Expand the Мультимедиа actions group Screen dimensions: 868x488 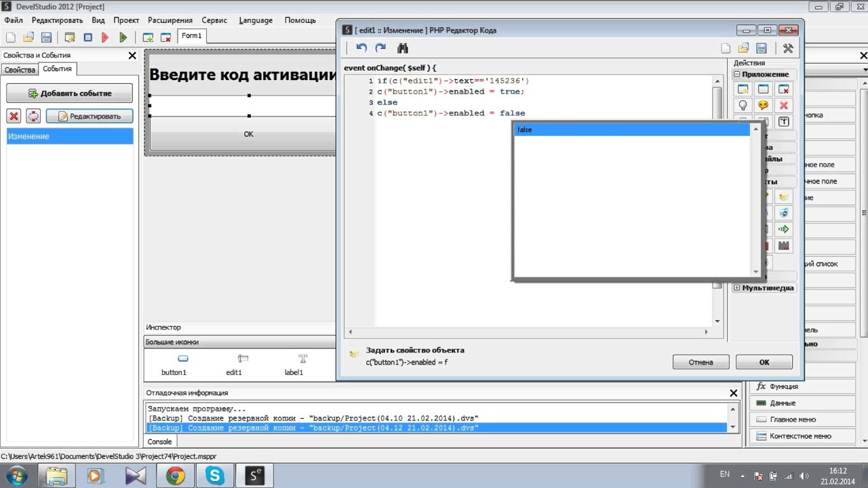point(737,288)
